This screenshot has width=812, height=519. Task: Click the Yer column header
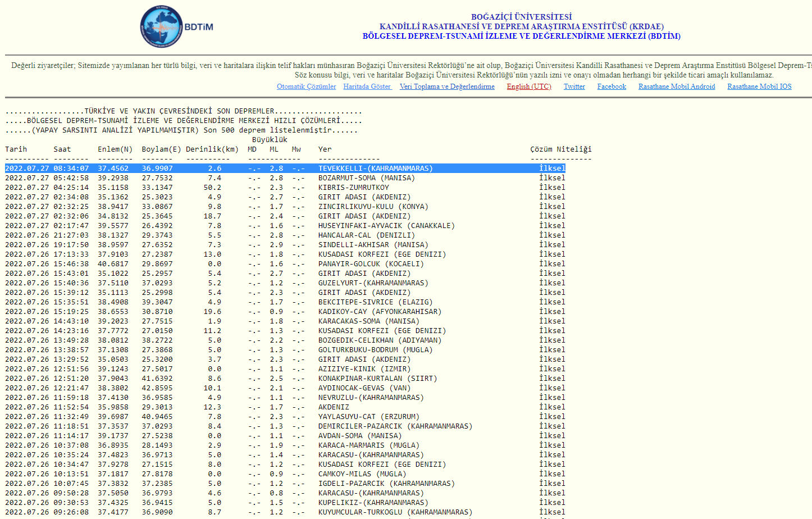tap(325, 149)
